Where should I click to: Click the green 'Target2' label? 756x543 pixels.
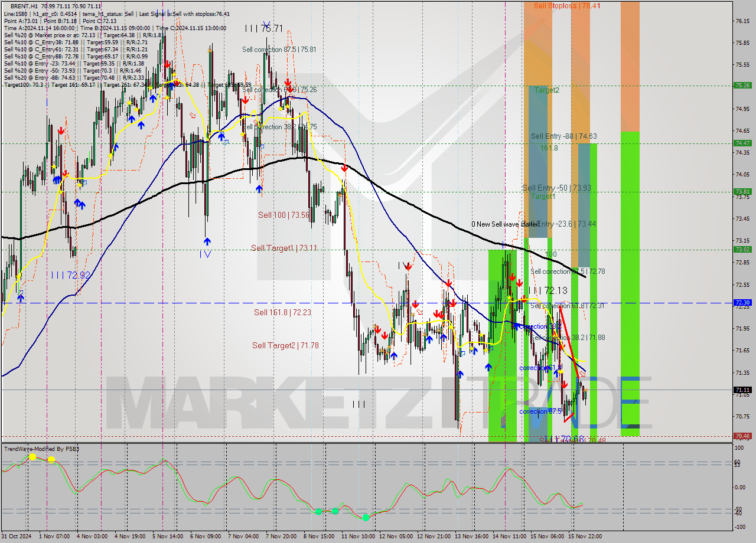click(x=547, y=90)
